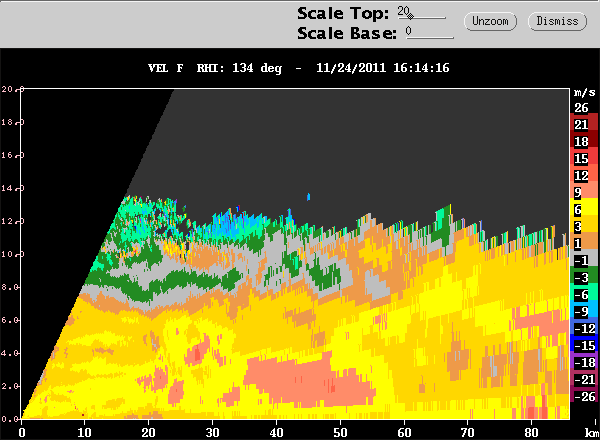
Task: Click the 8.0 height axis label
Action: point(9,287)
